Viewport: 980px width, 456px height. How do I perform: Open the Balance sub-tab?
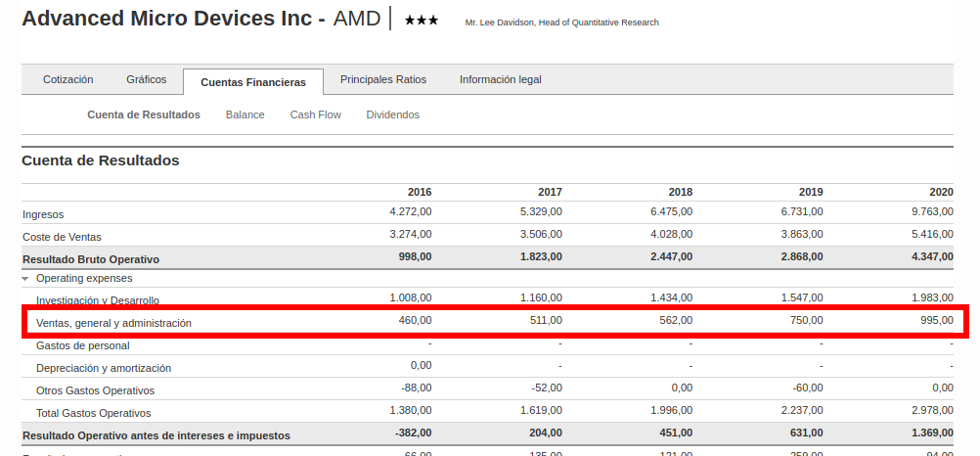click(x=245, y=114)
